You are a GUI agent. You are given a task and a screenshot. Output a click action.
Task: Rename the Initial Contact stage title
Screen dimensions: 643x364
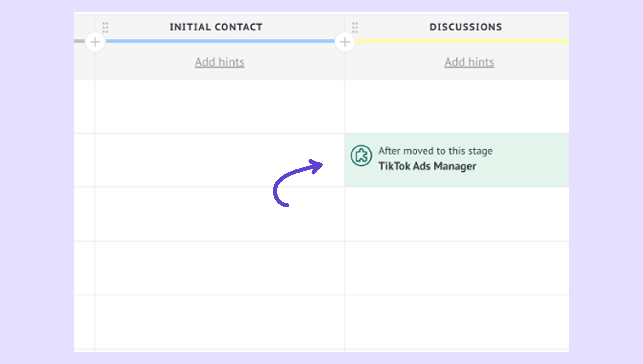216,27
